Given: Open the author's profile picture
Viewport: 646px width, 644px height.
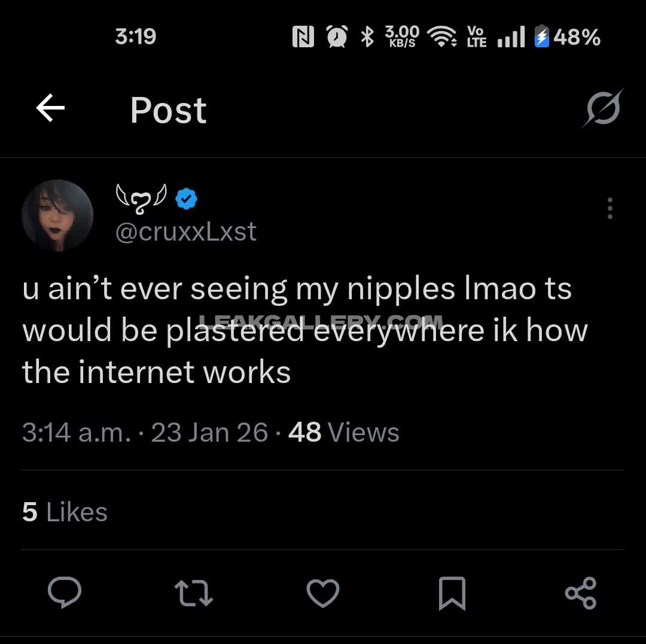Looking at the screenshot, I should click(57, 215).
